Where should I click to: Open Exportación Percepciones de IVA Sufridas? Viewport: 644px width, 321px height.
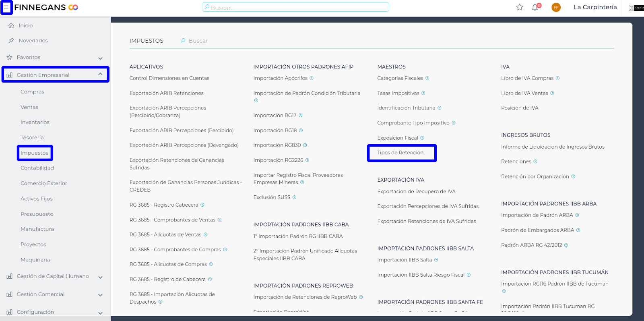pos(428,206)
